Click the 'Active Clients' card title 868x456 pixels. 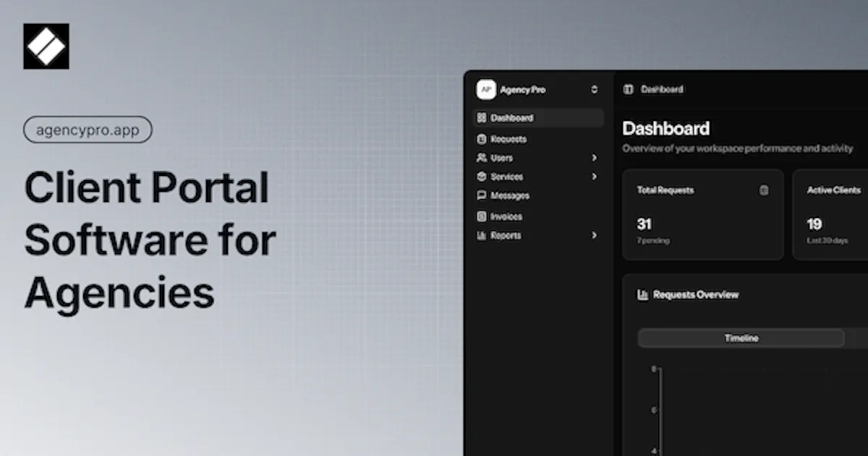point(834,190)
